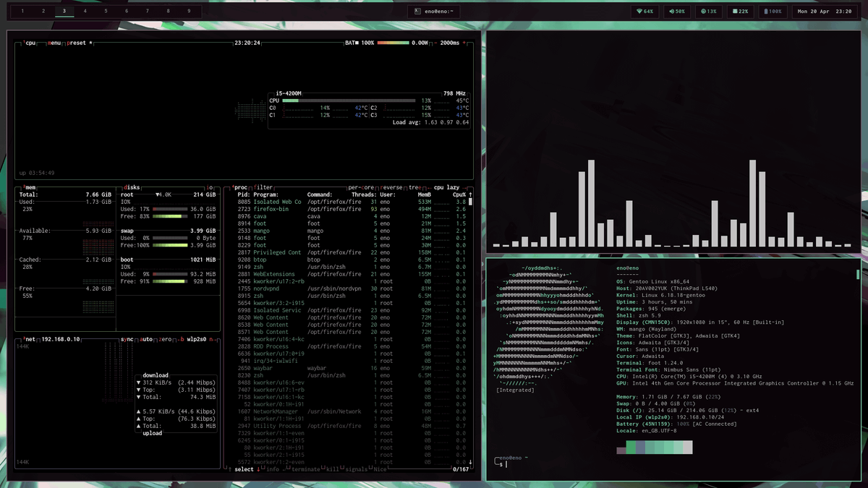Toggle the cpu box in btop
868x488 pixels.
28,43
